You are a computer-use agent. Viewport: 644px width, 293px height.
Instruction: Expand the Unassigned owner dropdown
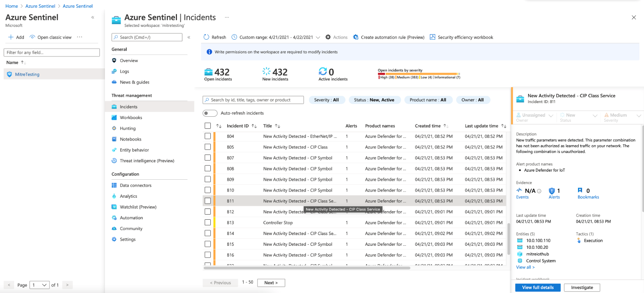(551, 116)
